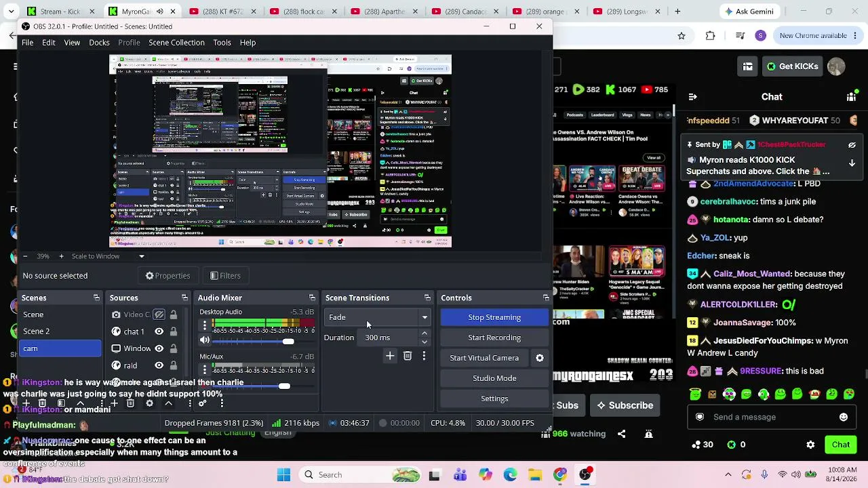The image size is (868, 488).
Task: Share the Kick stream
Action: 622,434
